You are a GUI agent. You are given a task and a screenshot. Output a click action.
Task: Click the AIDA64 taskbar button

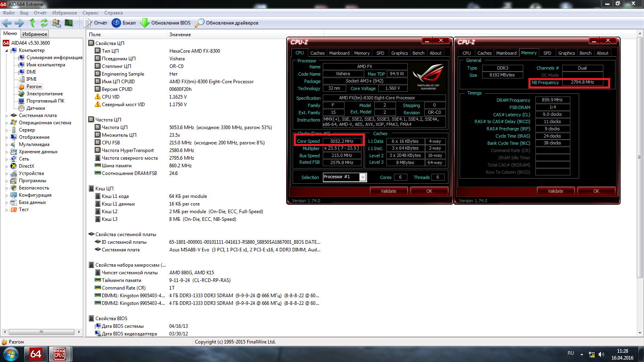click(36, 354)
